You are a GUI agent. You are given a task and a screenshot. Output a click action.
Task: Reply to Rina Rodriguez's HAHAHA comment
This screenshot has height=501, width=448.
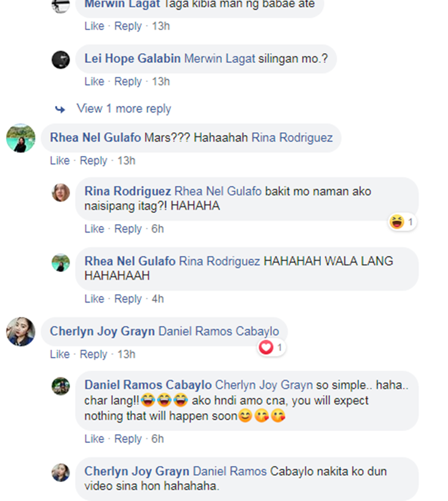(x=128, y=229)
